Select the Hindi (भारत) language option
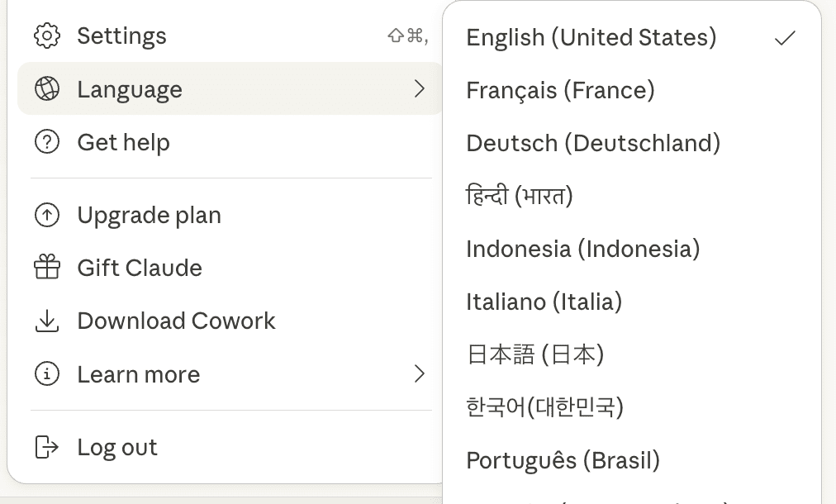836x504 pixels. (x=520, y=196)
